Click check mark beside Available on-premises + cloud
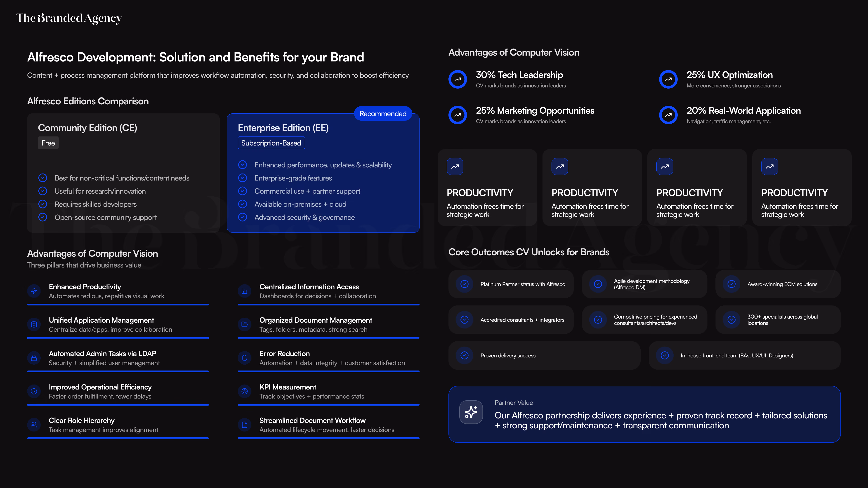868x488 pixels. click(243, 204)
